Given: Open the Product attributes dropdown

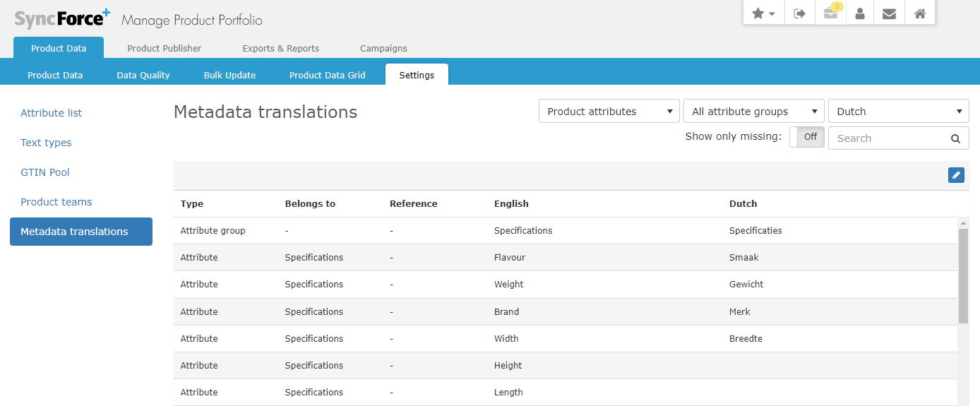Looking at the screenshot, I should tap(609, 112).
